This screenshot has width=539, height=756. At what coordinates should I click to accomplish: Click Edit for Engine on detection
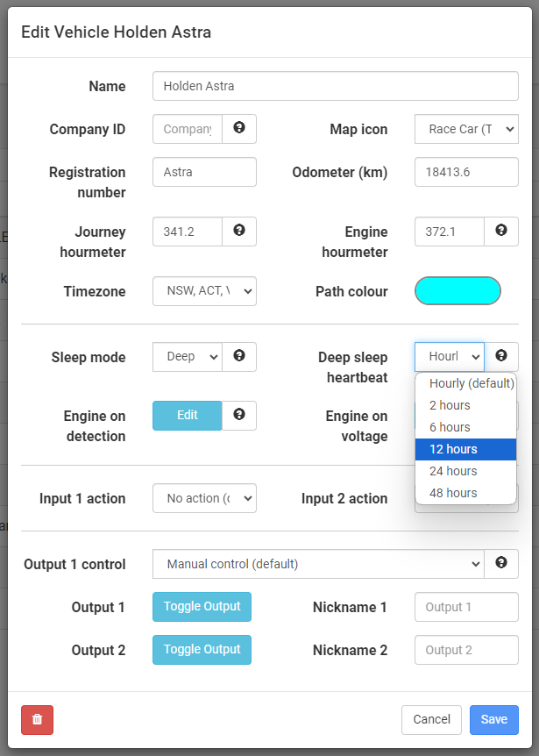pos(188,415)
